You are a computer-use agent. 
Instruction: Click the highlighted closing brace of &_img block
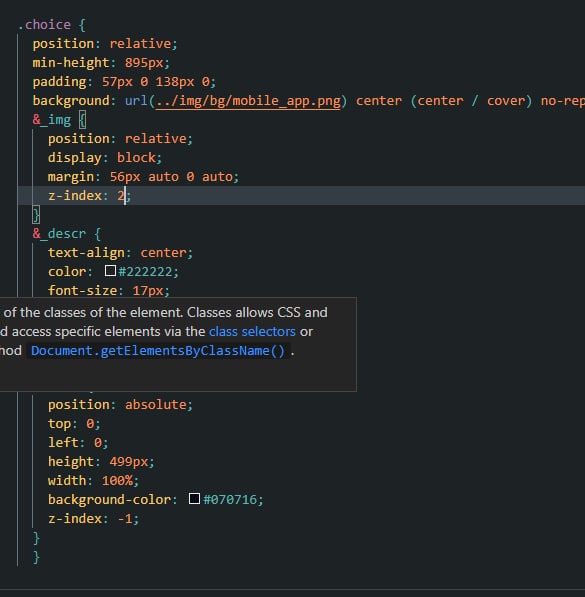[x=36, y=215]
